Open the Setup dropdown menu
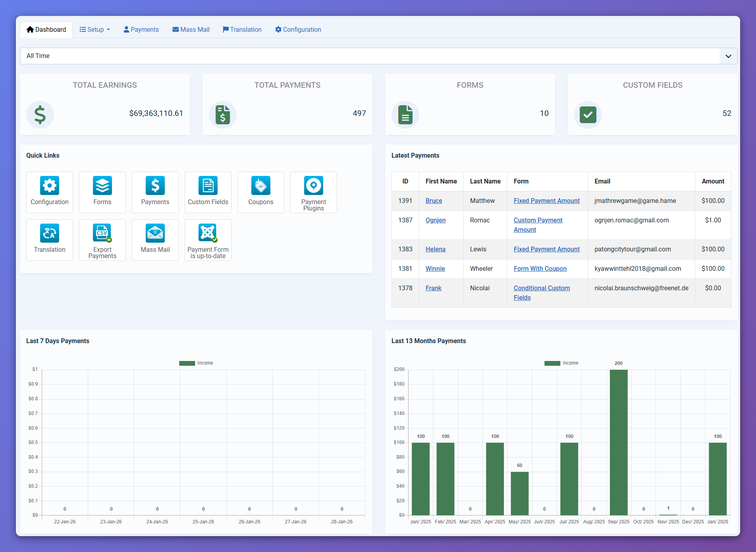756x552 pixels. pyautogui.click(x=95, y=30)
